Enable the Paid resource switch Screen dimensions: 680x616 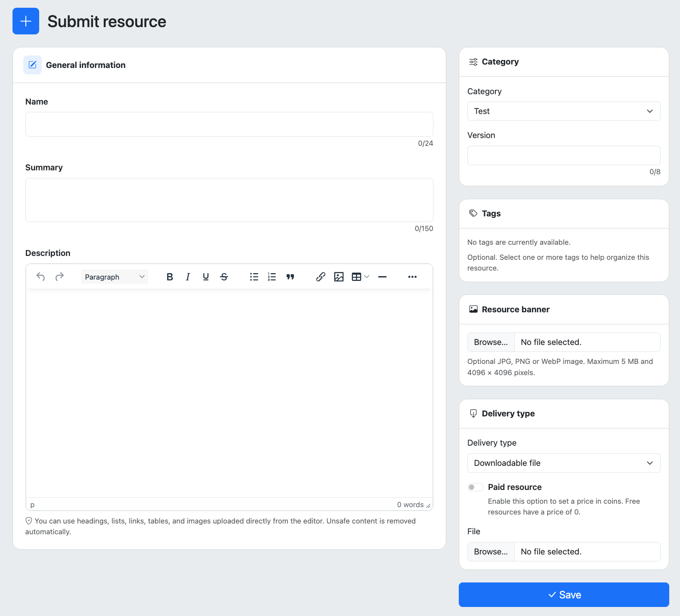(x=476, y=487)
